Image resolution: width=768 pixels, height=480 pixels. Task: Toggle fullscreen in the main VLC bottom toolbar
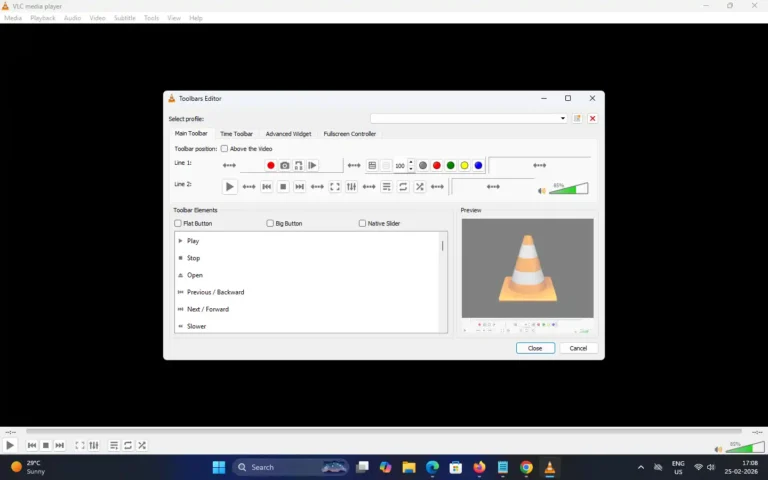(x=80, y=445)
